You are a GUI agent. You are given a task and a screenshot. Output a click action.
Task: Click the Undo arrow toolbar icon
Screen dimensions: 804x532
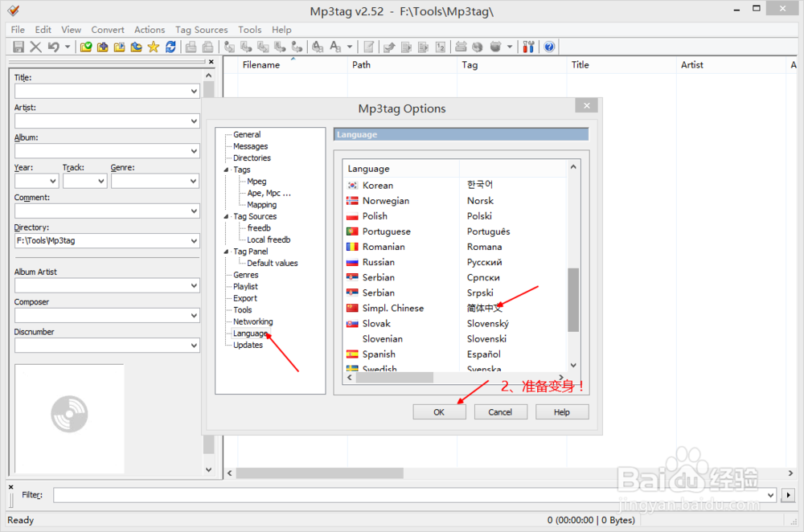coord(53,47)
